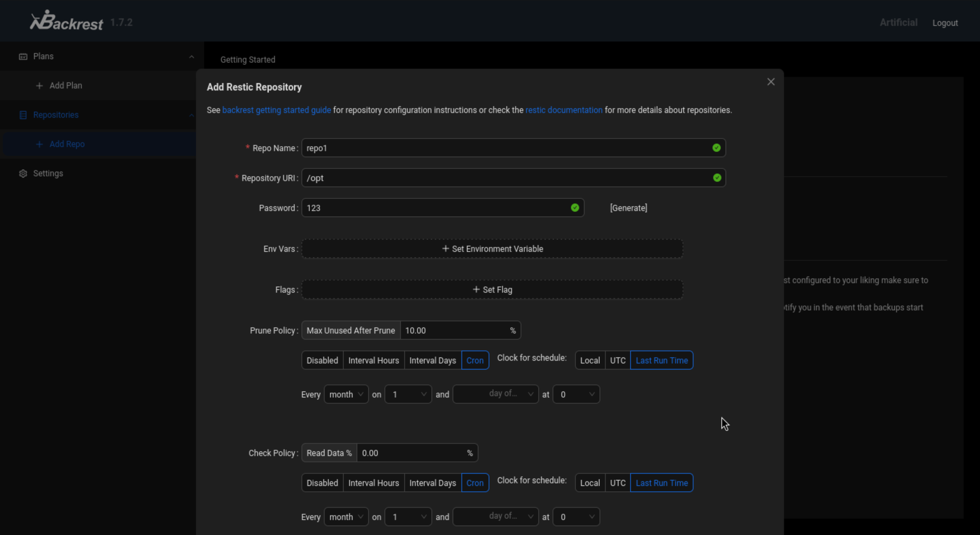Open the backrest getting started guide link
The image size is (980, 535).
tap(276, 110)
